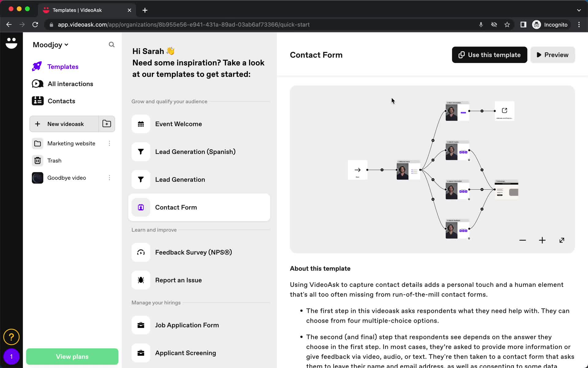Image resolution: width=588 pixels, height=368 pixels.
Task: Click the All Interactions sidebar icon
Action: pos(38,84)
